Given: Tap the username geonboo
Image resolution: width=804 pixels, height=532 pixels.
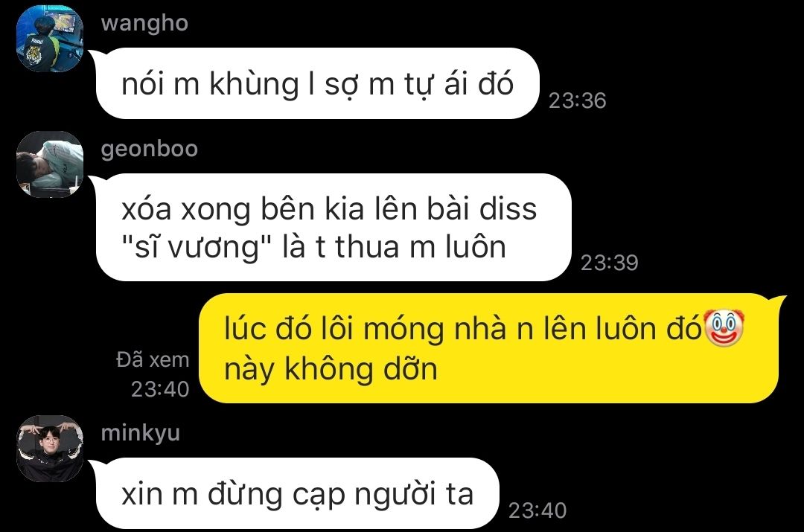Looking at the screenshot, I should click(x=149, y=149).
